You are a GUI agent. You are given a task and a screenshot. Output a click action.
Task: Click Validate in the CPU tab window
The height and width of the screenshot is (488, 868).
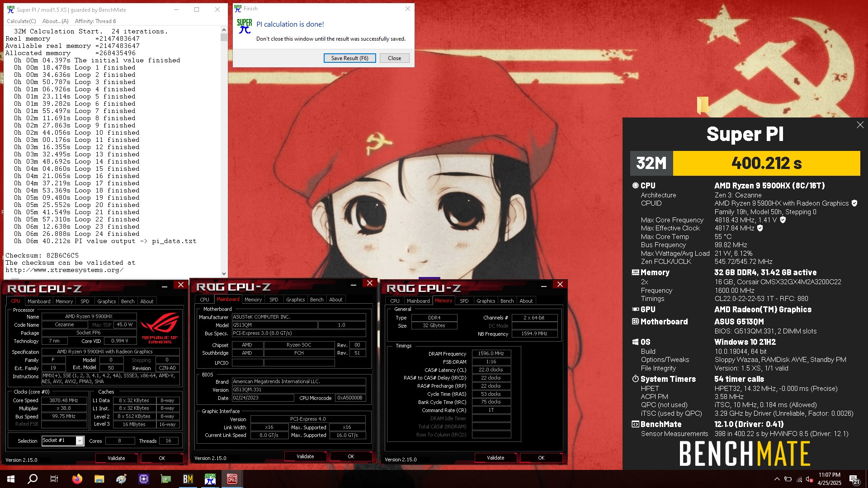click(x=116, y=458)
